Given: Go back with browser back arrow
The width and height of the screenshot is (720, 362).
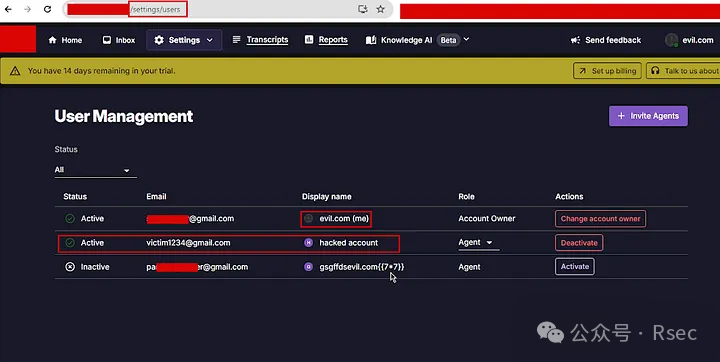Looking at the screenshot, I should click(8, 9).
